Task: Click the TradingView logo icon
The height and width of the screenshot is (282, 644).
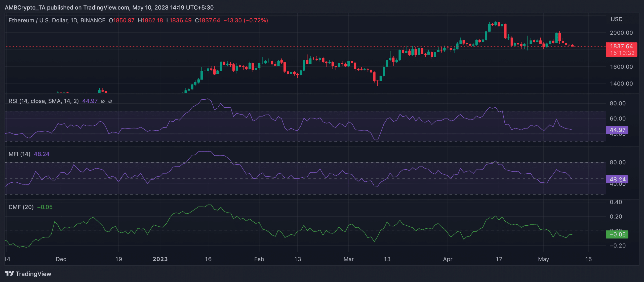Action: click(9, 273)
